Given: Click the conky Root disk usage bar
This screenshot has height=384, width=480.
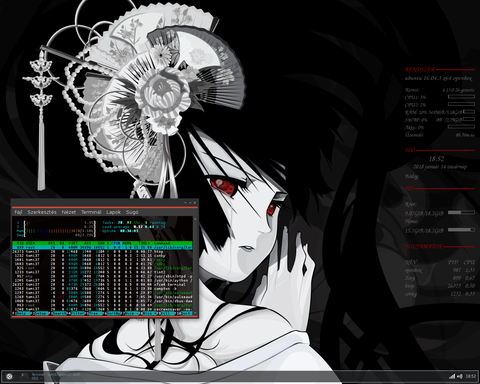Looking at the screenshot, I should tap(461, 212).
